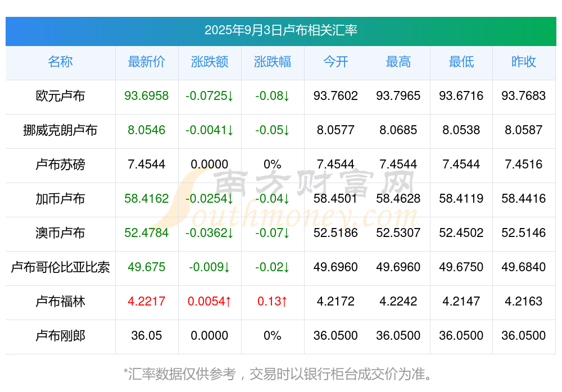Image resolution: width=562 pixels, height=392 pixels.
Task: Click highest value '52.5307'
Action: 398,233
